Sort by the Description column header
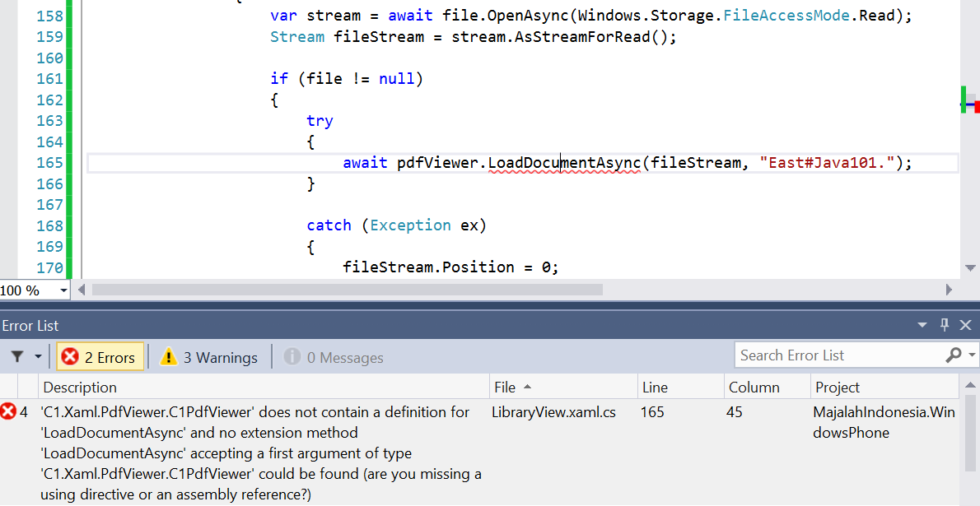Screen dimensions: 980x506 [x=264, y=388]
